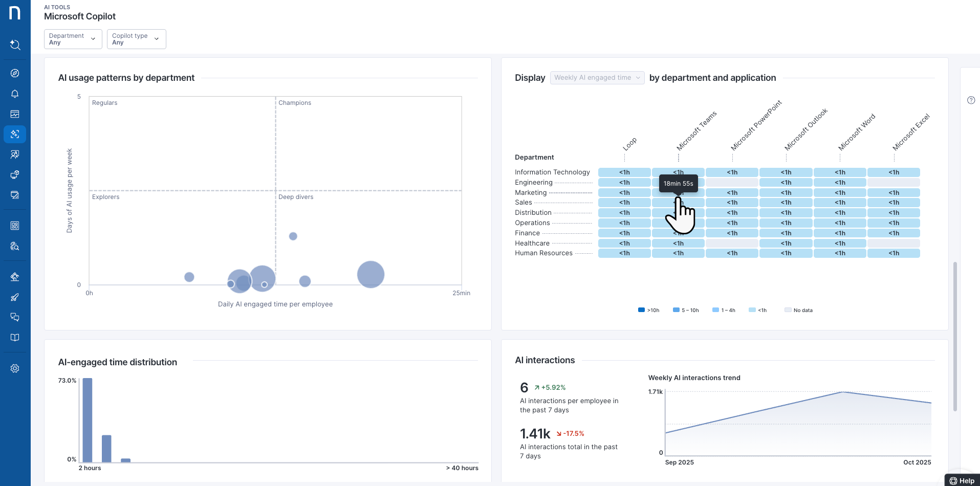Image resolution: width=980 pixels, height=486 pixels.
Task: Expand the Department filter dropdown
Action: (73, 39)
